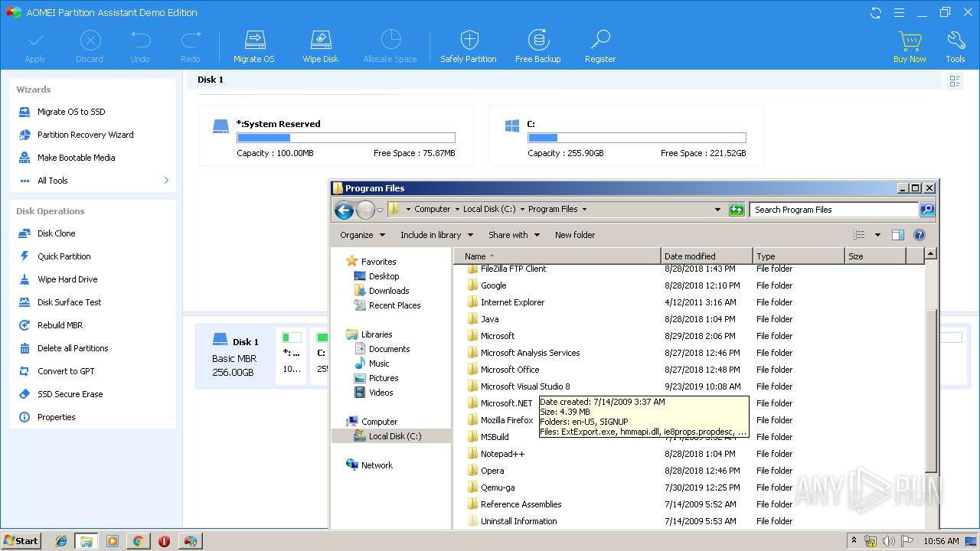Image resolution: width=980 pixels, height=551 pixels.
Task: Expand All Tools submenu
Action: click(x=166, y=181)
